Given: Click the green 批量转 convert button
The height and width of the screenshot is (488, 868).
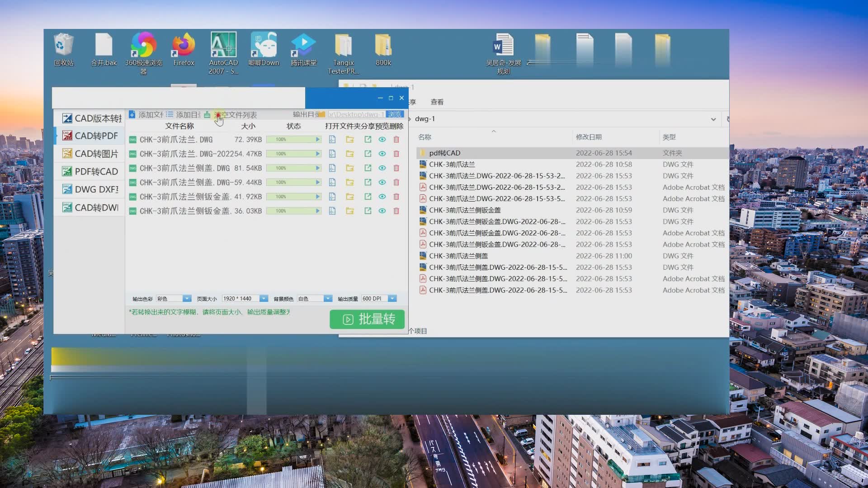Looking at the screenshot, I should point(367,319).
